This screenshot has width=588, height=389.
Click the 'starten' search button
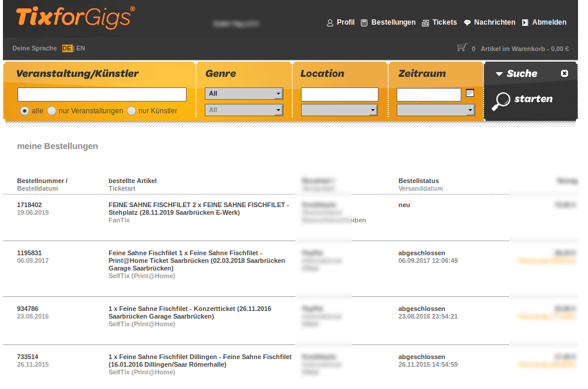[x=533, y=99]
